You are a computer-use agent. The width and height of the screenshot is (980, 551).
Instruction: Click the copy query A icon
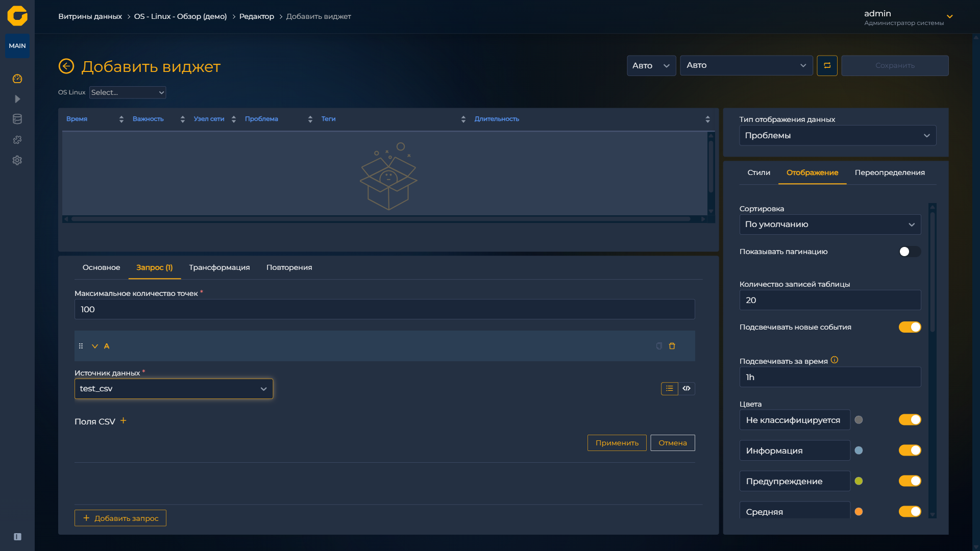[x=659, y=346]
